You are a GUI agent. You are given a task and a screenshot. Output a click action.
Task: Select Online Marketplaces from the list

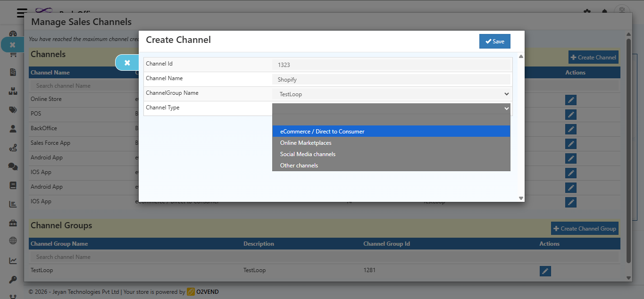point(306,142)
